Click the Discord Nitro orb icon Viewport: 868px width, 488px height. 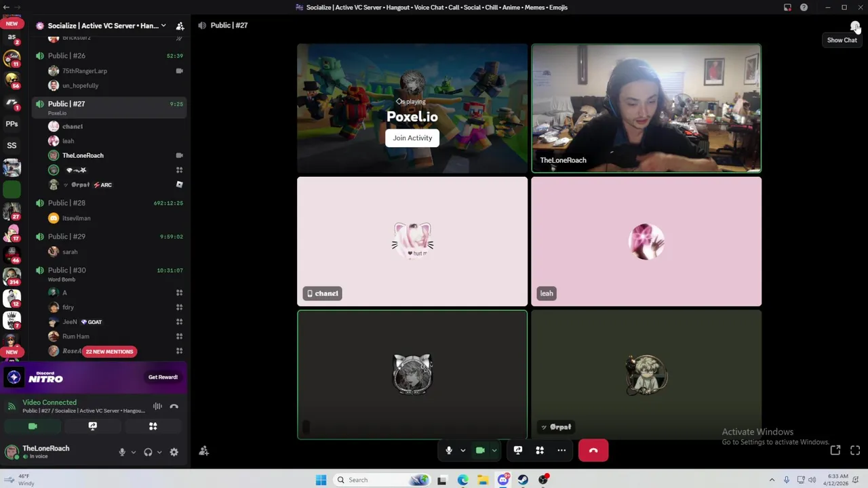coord(14,378)
